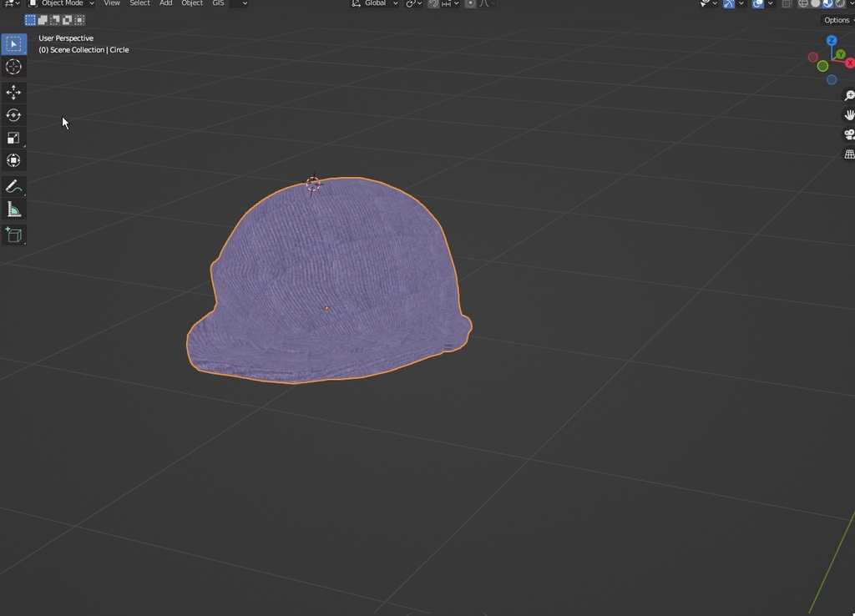Image resolution: width=855 pixels, height=616 pixels.
Task: Click the blue Z axis gizmo handle
Action: tap(832, 41)
